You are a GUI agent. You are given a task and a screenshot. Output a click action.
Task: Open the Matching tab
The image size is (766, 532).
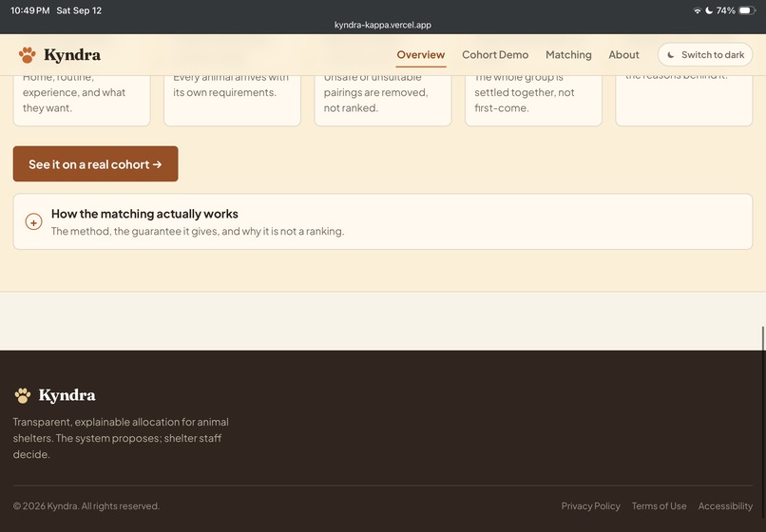coord(568,55)
